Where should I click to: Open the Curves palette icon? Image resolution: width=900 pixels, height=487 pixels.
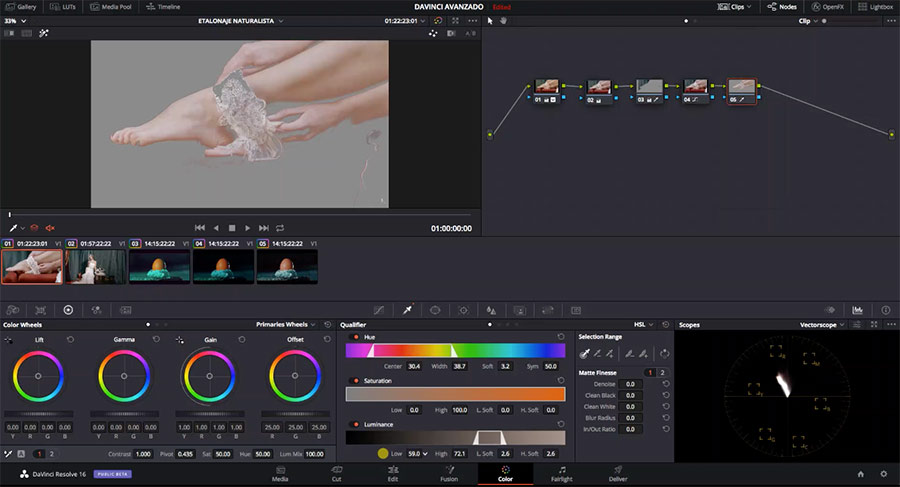point(379,310)
